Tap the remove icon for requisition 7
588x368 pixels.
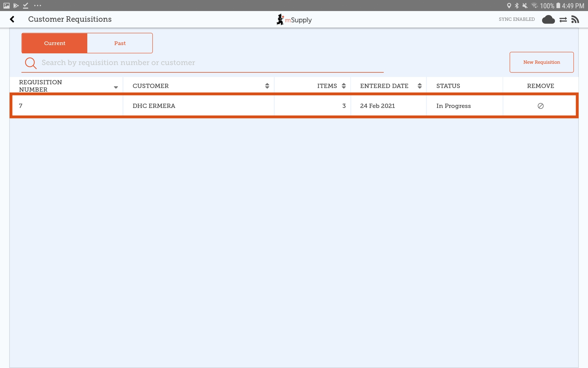tap(541, 106)
